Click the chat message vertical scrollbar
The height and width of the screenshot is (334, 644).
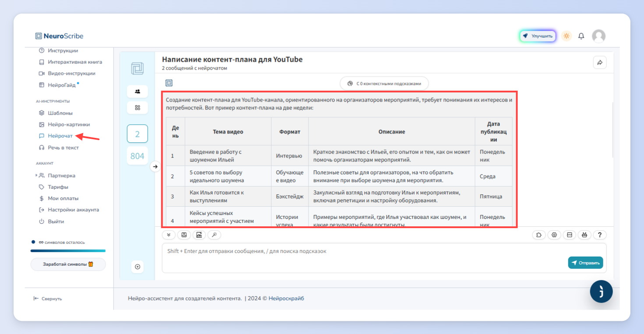(x=612, y=129)
